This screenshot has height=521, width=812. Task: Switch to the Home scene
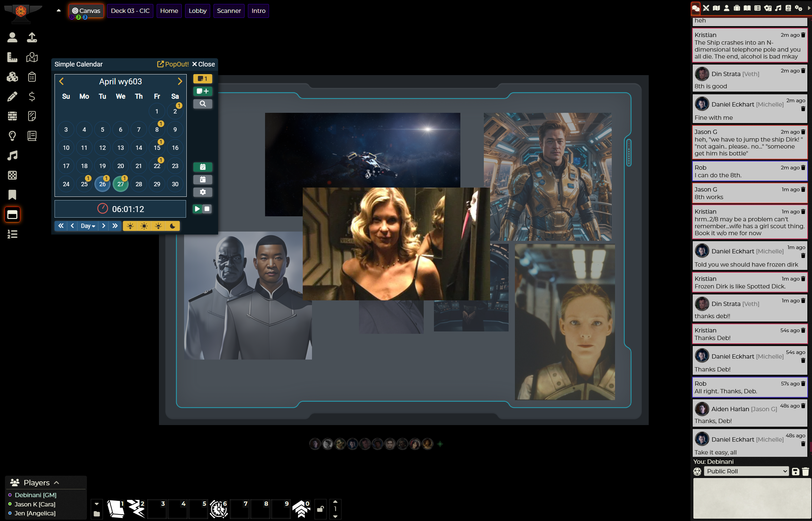pyautogui.click(x=169, y=11)
